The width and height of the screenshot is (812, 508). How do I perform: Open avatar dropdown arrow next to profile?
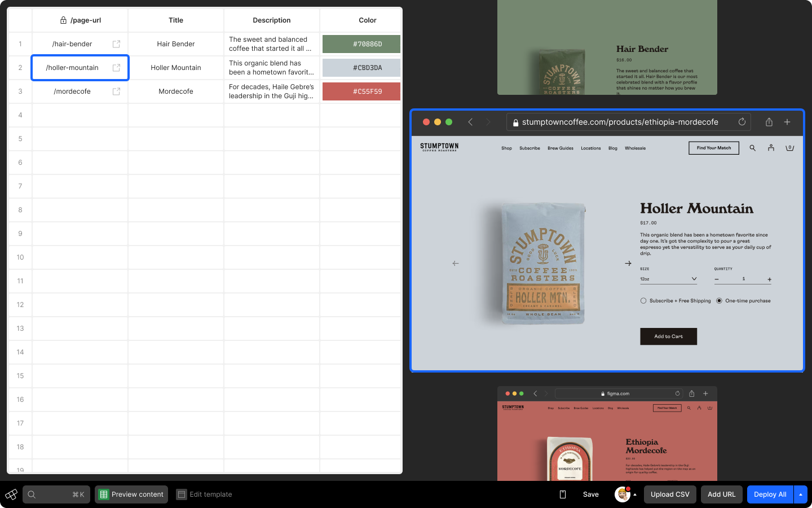coord(635,494)
